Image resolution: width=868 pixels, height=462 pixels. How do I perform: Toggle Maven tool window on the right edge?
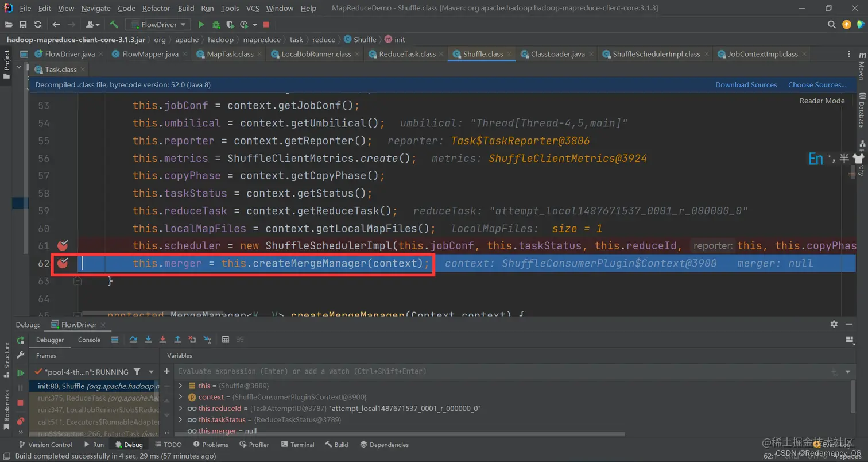point(862,67)
